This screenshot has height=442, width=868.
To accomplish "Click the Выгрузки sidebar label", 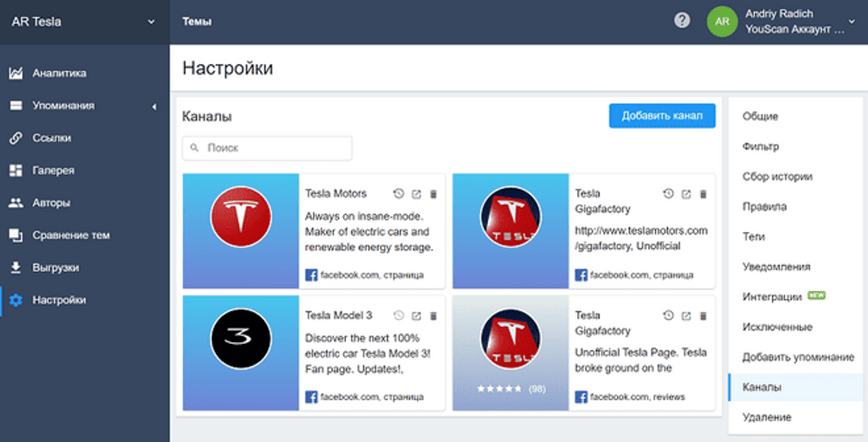I will [x=55, y=268].
